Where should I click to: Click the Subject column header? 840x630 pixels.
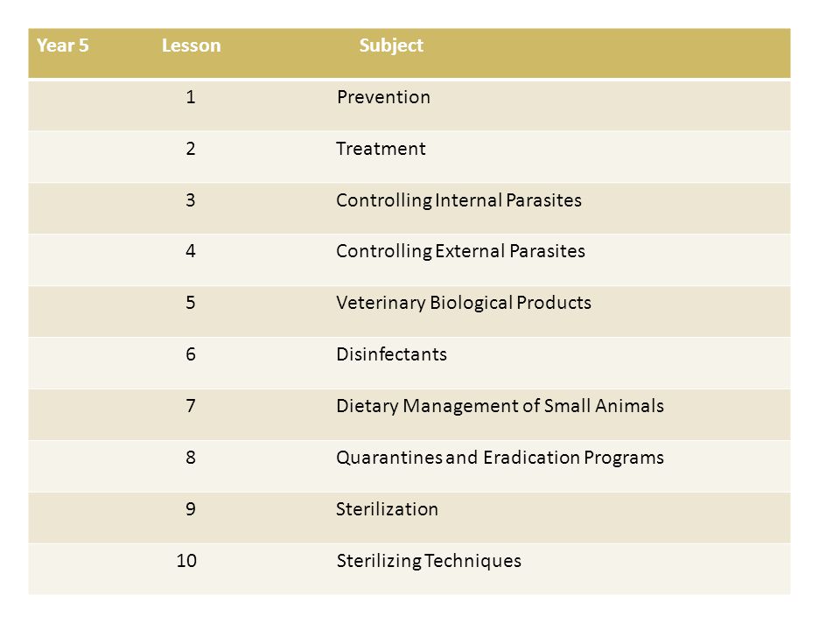(x=391, y=45)
